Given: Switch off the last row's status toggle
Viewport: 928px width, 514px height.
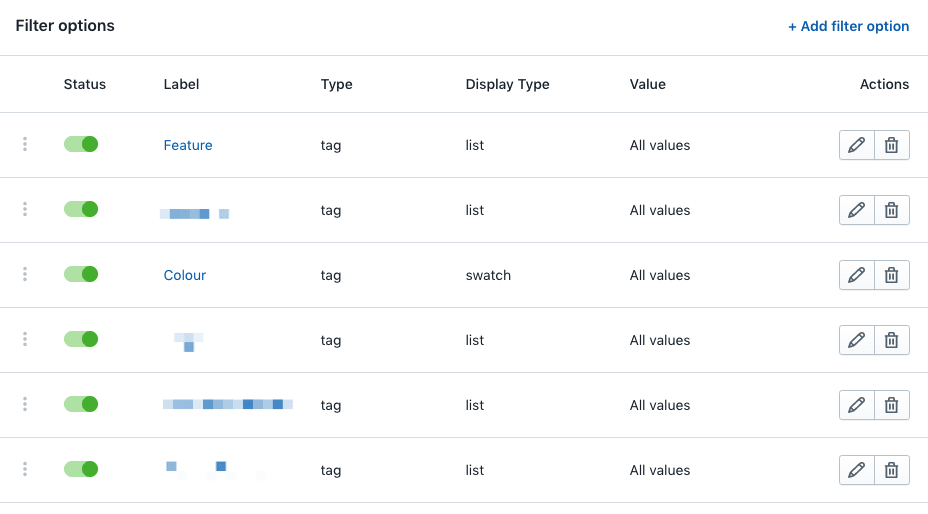Looking at the screenshot, I should 81,469.
